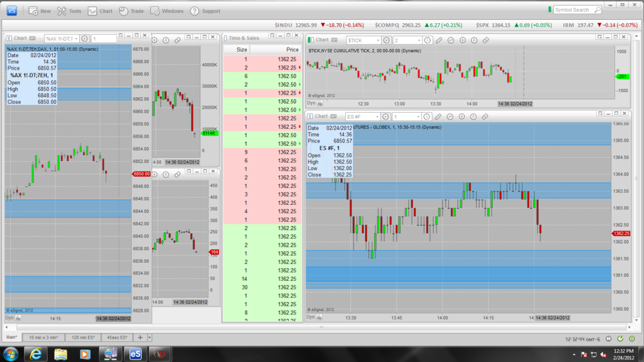Click play replay icon in $TICK chart
The height and width of the screenshot is (362, 644).
[462, 41]
